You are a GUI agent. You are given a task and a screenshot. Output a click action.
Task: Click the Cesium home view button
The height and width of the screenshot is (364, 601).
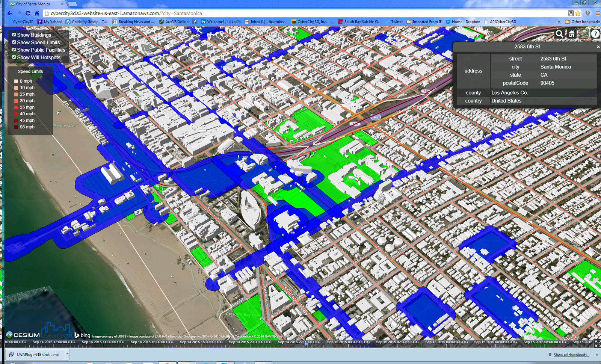click(x=571, y=34)
